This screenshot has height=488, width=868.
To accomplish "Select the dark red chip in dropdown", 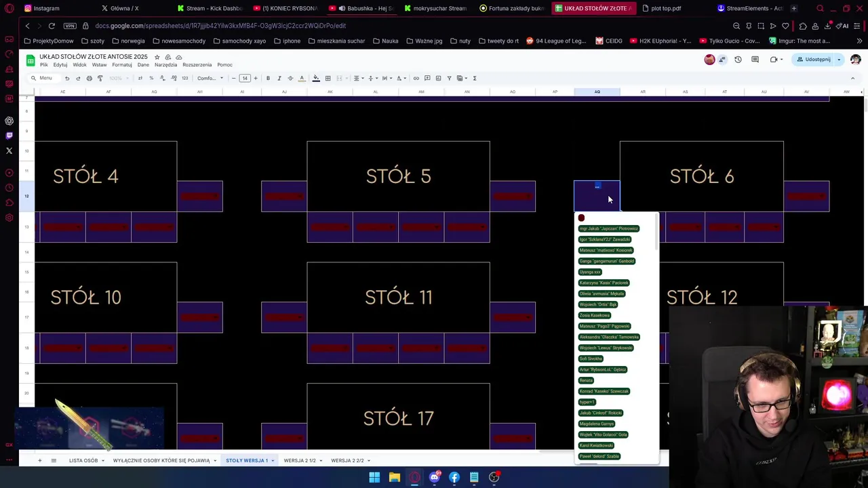I will [581, 218].
